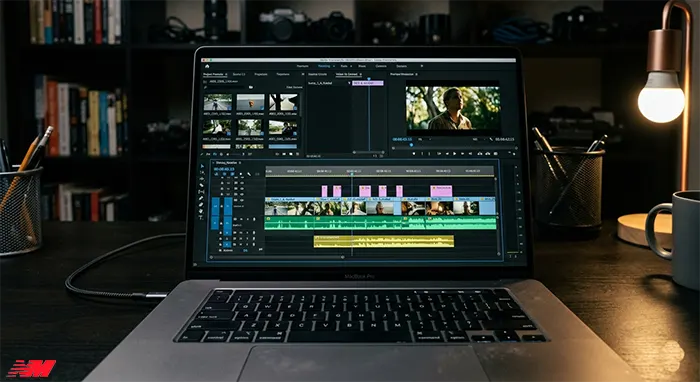Select the Pen tool
Viewport: 700px width, 382px height.
pos(201,198)
